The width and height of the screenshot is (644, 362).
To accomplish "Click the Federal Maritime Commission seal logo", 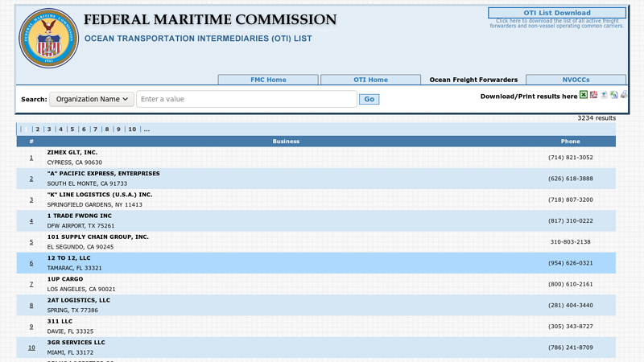I will [x=48, y=39].
